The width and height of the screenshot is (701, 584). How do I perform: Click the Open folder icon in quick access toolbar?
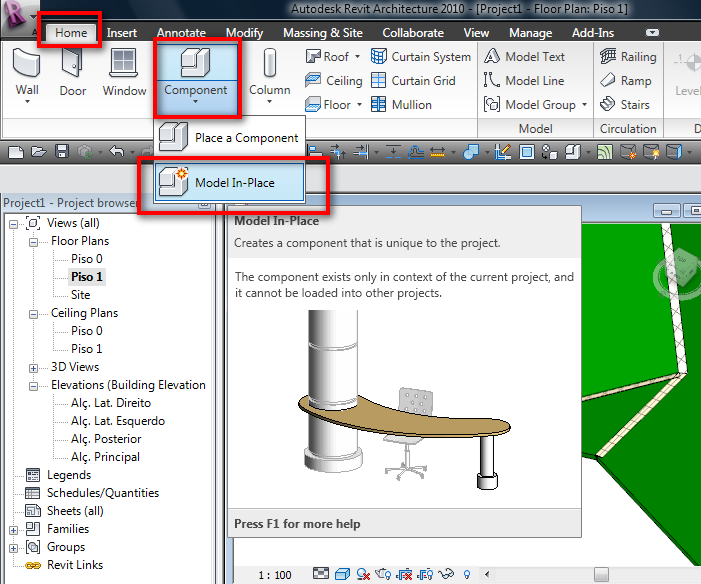click(x=39, y=152)
